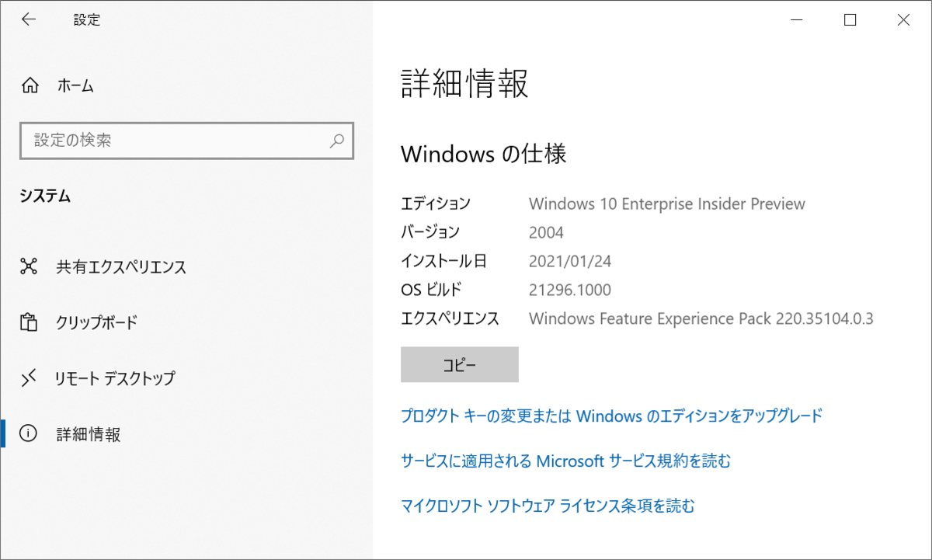
Task: Click the システム sidebar heading
Action: pyautogui.click(x=45, y=197)
